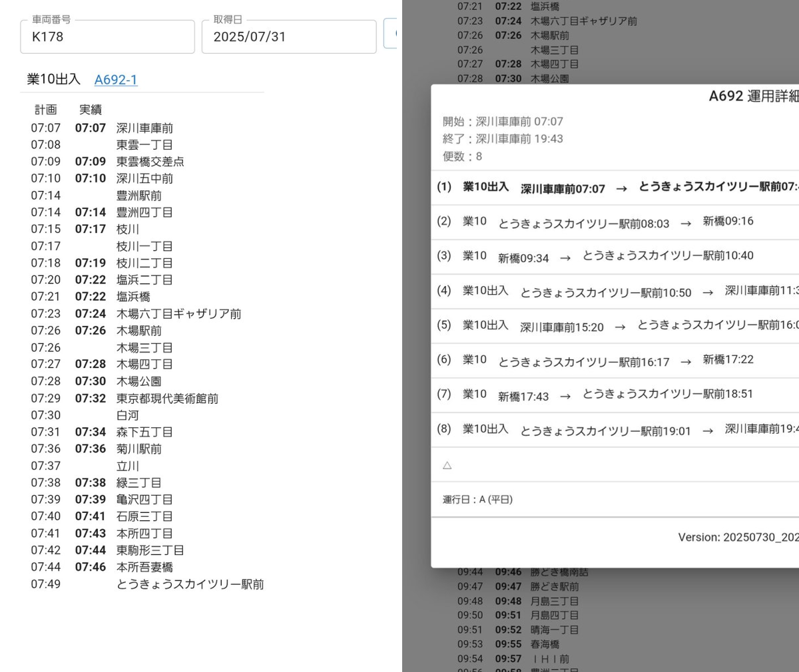Select trip (3) departing 新橋09:34
Viewport: 799px width, 672px height.
615,256
